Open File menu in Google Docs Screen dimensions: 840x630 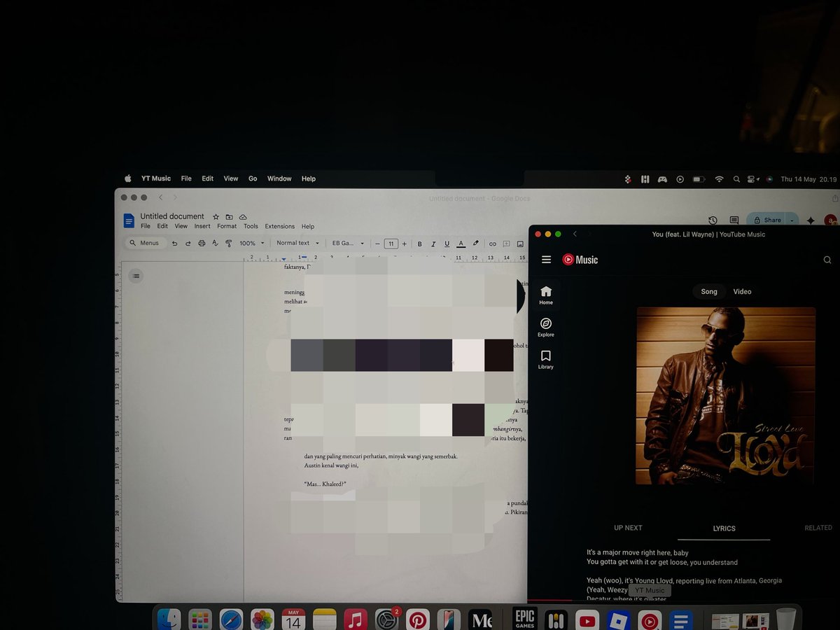[146, 226]
